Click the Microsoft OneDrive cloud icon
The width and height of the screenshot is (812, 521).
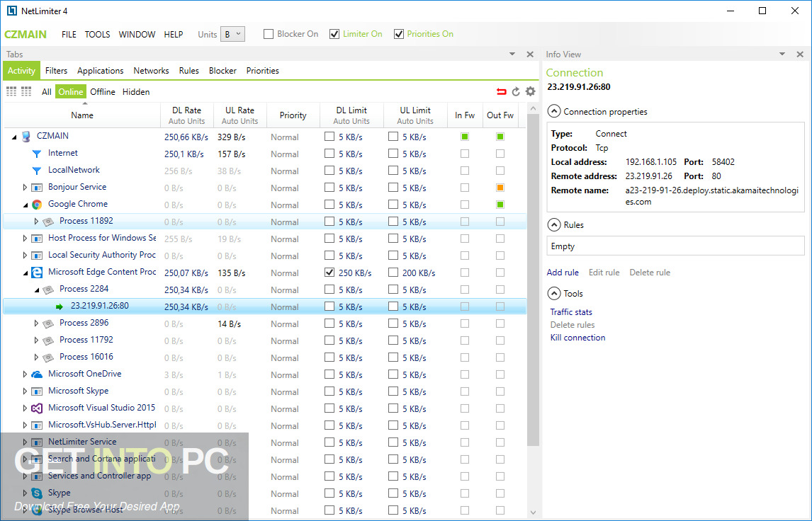37,374
